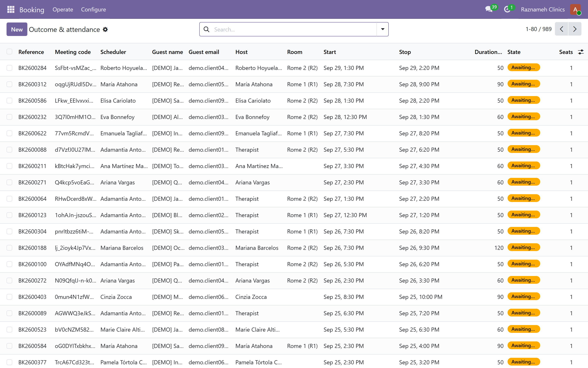
Task: Click meeting code 'kBtcHak7ymci...'
Action: 75,166
